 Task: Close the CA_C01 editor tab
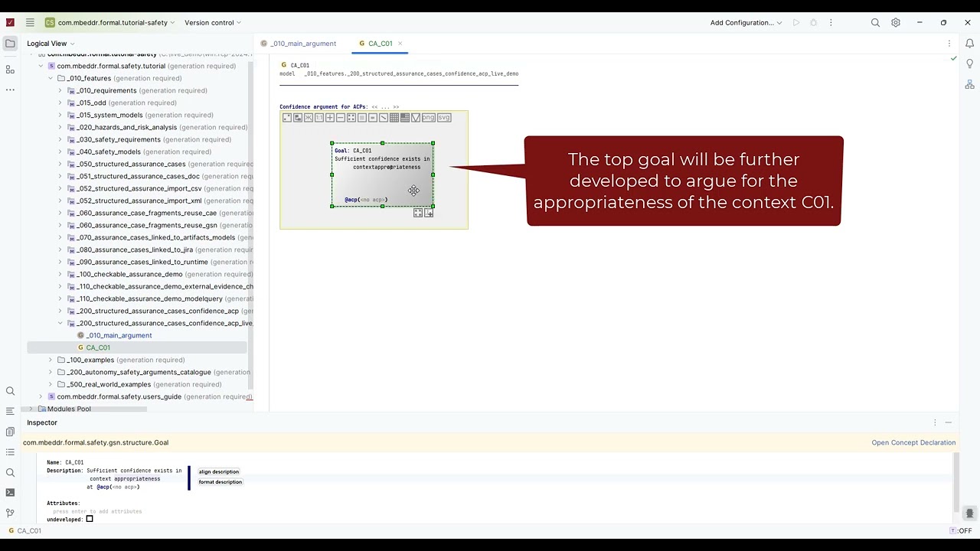click(400, 44)
